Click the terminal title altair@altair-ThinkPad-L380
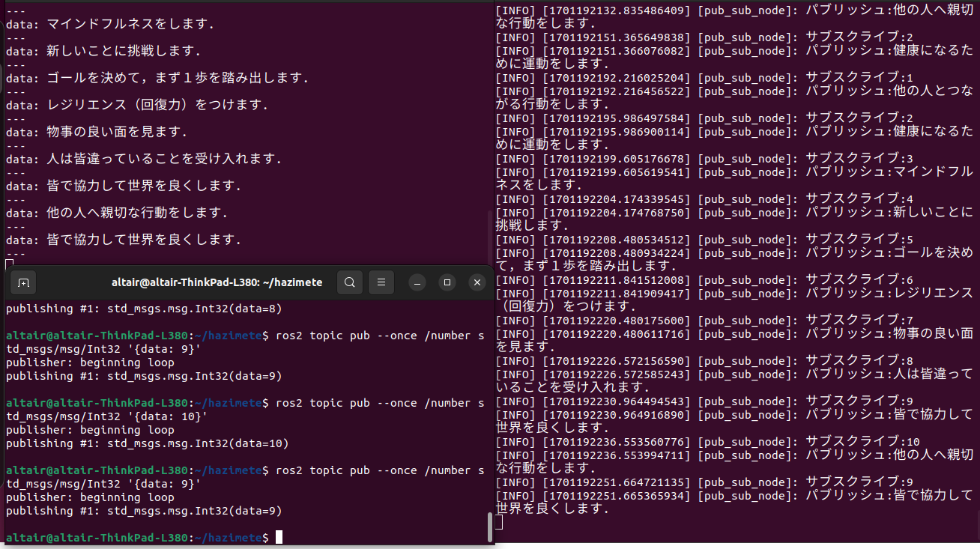Screen dimensions: 980x549 coord(217,282)
